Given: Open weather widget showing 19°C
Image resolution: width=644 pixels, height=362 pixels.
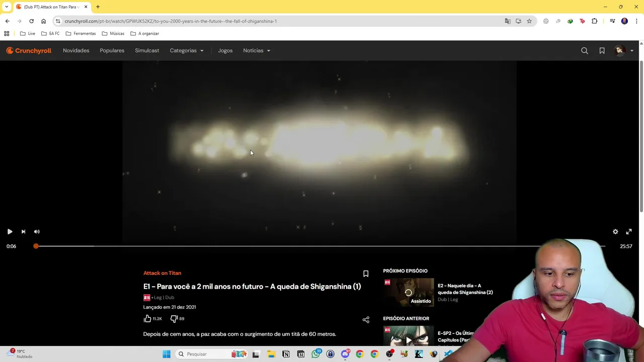Looking at the screenshot, I should click(x=20, y=353).
